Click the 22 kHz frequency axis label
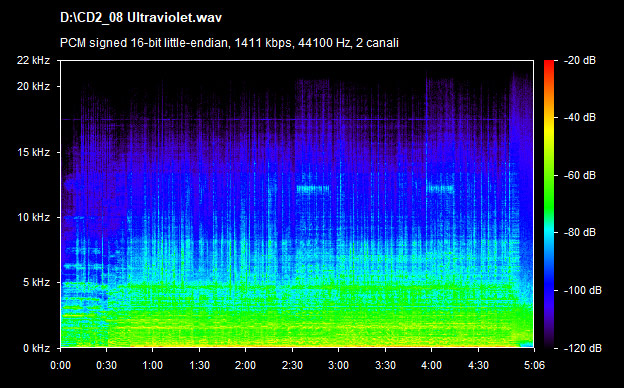The height and width of the screenshot is (388, 624). tap(33, 60)
